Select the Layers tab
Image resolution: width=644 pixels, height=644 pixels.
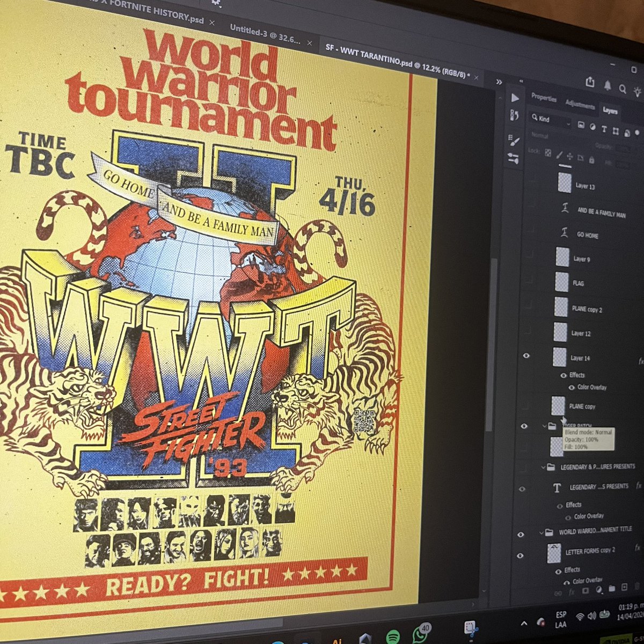(610, 110)
